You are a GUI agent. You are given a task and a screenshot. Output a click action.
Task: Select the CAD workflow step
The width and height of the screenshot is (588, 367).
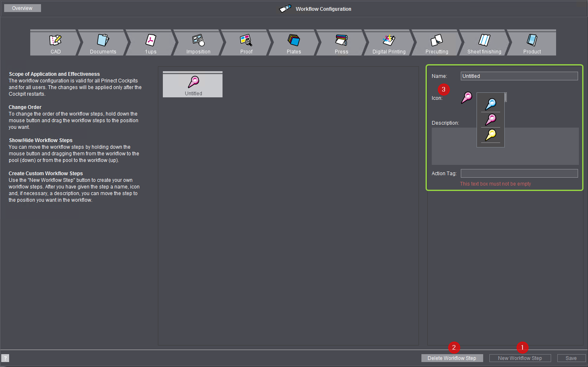pos(55,43)
